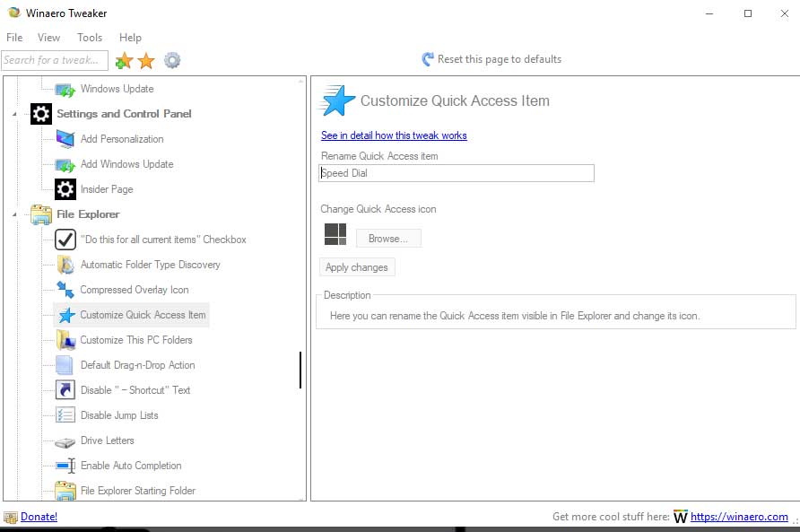Click the Rename Quick Access item text field
This screenshot has width=800, height=532.
pos(457,173)
